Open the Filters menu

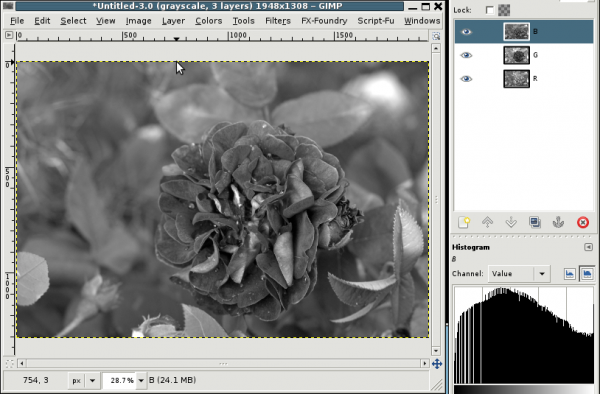click(278, 21)
